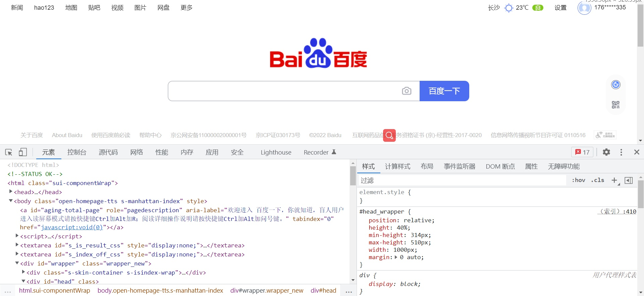Select div#wrapper.wrapper_new breadcrumb item
Image resolution: width=644 pixels, height=296 pixels.
267,291
